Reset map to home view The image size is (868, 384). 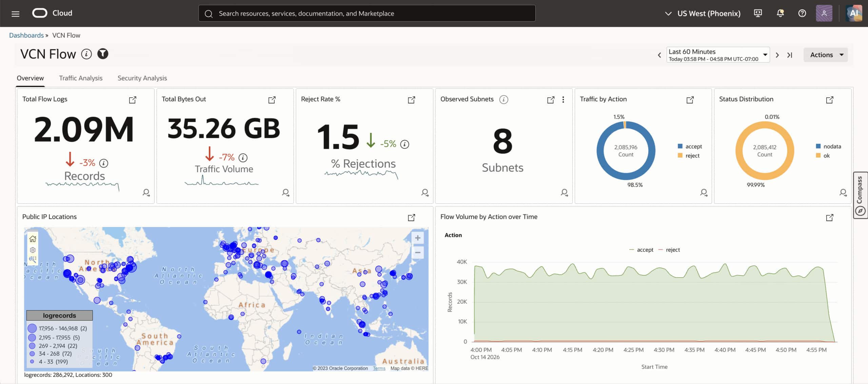click(x=33, y=239)
